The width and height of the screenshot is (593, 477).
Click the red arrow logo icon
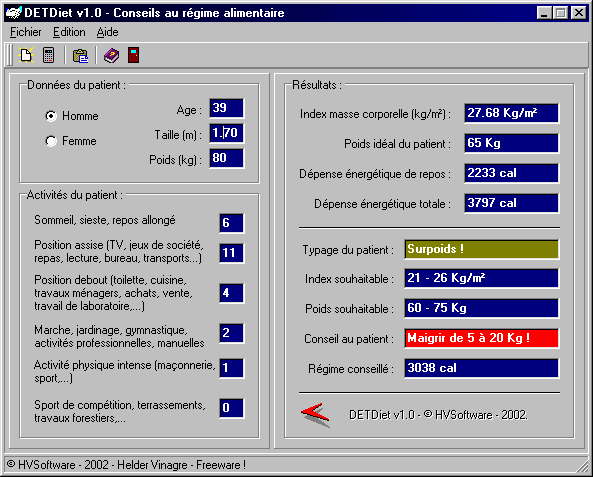(x=315, y=415)
